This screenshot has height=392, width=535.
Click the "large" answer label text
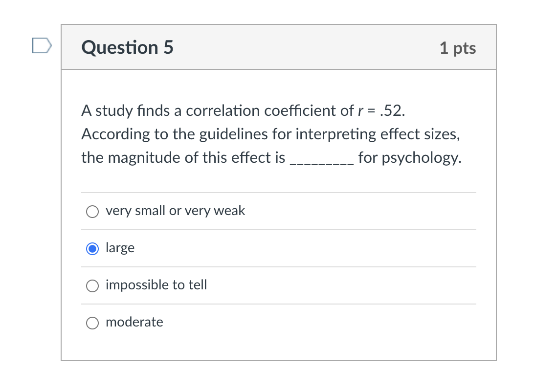tap(120, 248)
